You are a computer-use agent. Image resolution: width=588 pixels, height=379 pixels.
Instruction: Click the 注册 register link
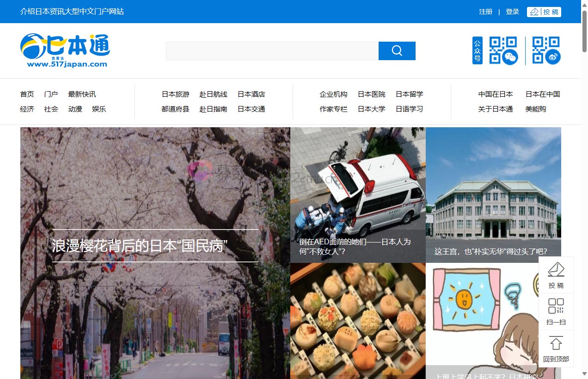[485, 12]
